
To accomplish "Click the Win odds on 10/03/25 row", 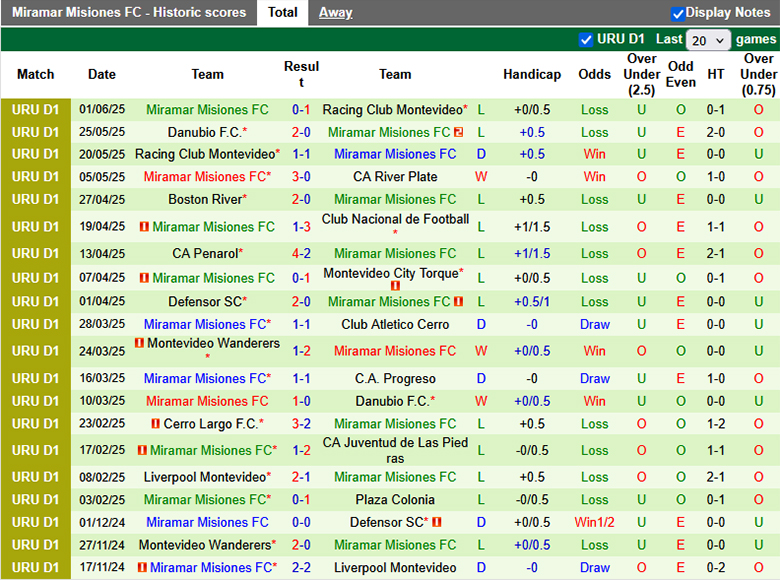I will [594, 401].
